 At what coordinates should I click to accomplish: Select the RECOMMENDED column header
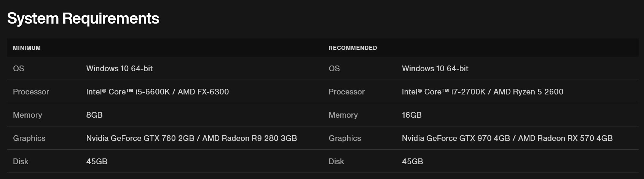coord(352,48)
